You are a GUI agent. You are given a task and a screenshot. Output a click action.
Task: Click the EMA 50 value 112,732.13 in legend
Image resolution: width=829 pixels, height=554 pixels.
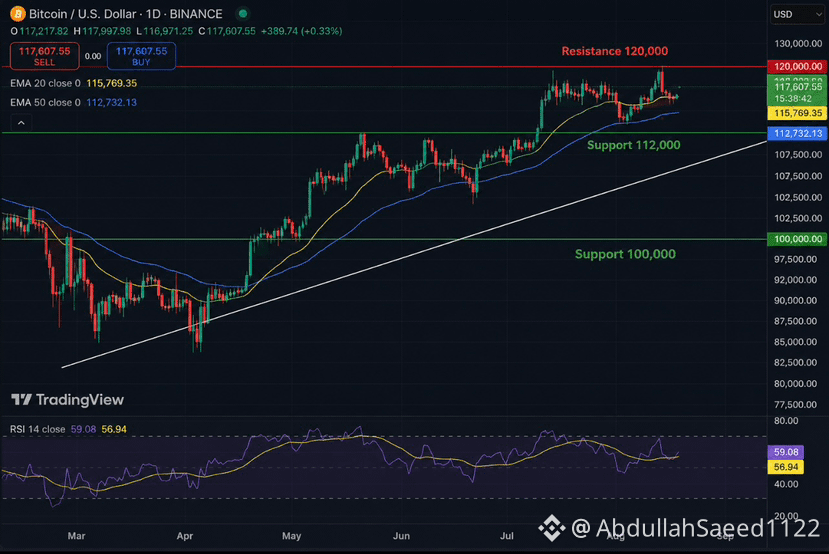[112, 103]
